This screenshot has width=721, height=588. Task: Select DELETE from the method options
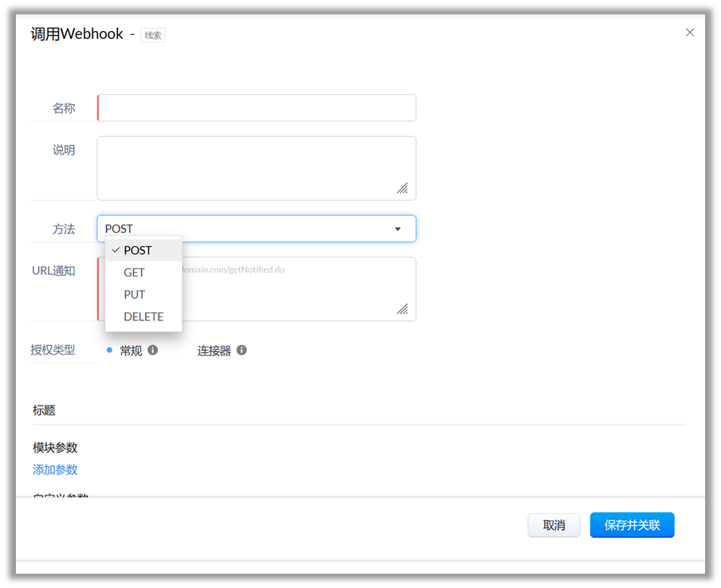pyautogui.click(x=143, y=317)
